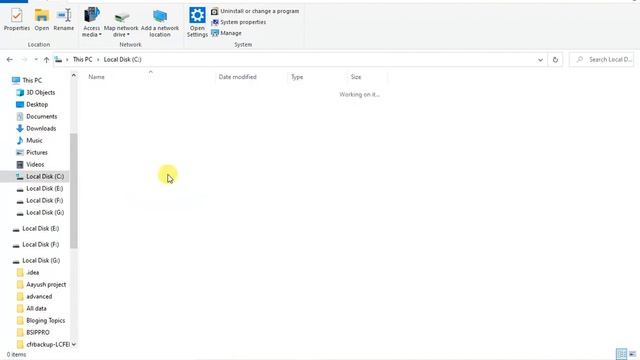Open the Access media dropdown
Screen dimensions: 640x360
tap(91, 23)
